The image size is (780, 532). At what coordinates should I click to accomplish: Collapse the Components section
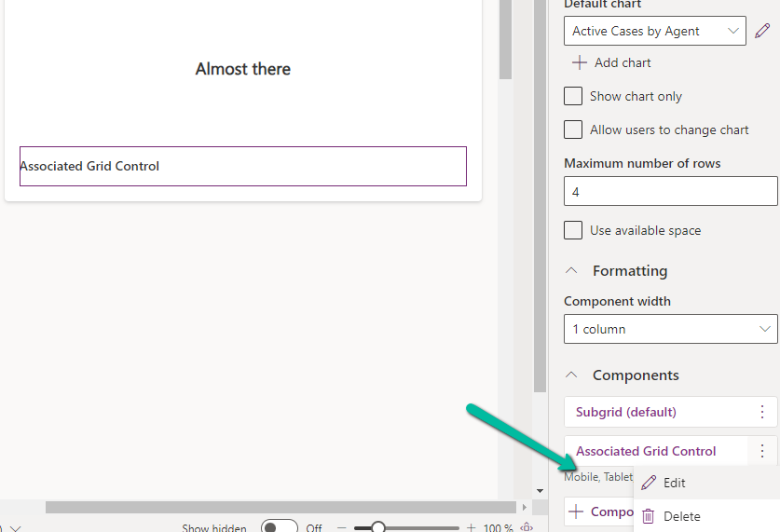coord(571,375)
